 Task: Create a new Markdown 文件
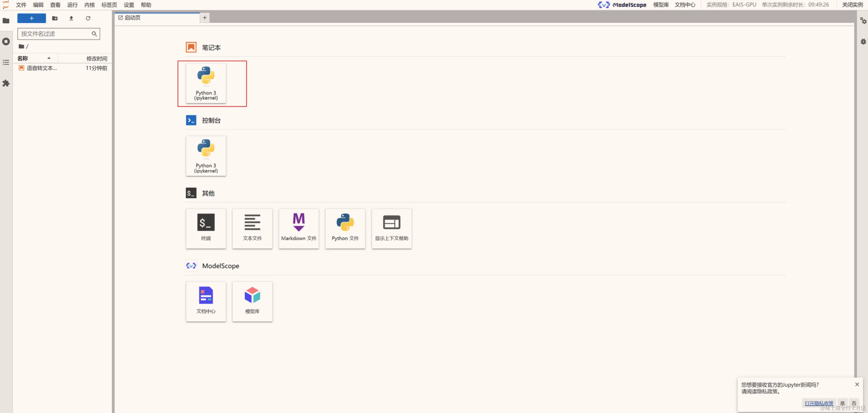(299, 229)
